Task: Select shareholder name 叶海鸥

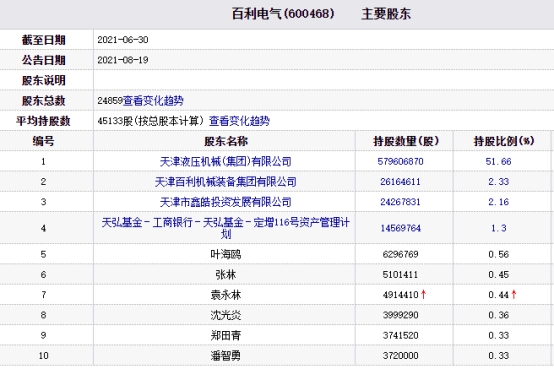Action: click(x=225, y=254)
